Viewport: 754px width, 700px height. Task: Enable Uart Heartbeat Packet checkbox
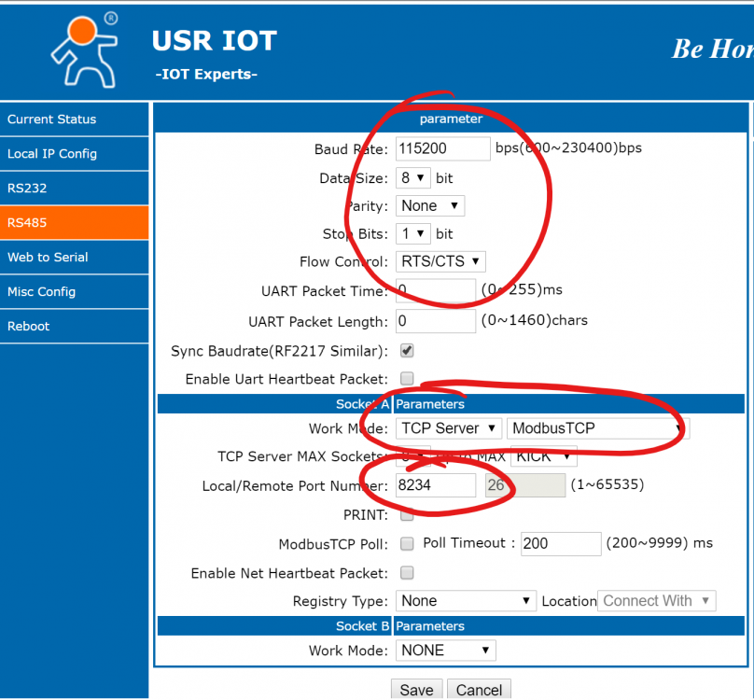click(x=407, y=379)
